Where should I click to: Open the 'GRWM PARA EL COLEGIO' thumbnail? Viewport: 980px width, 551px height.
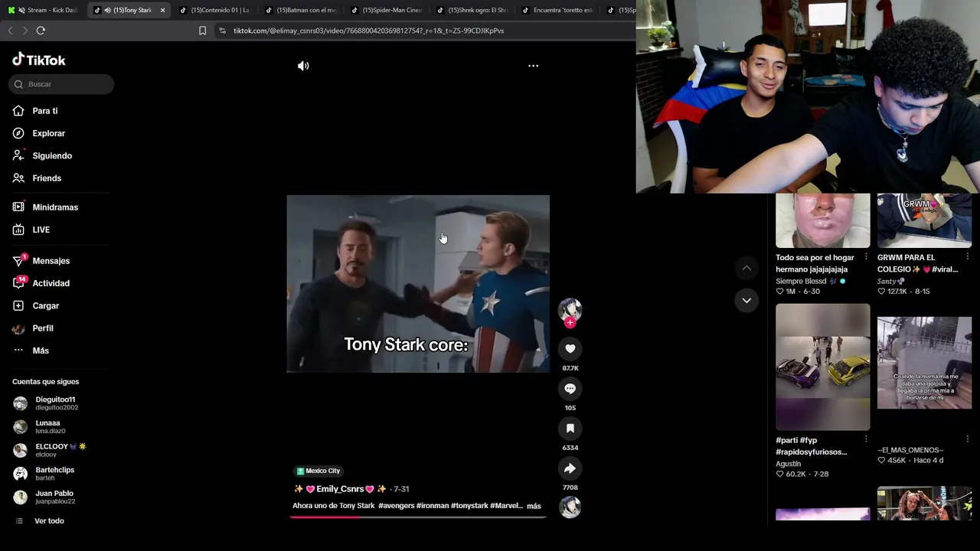(925, 220)
